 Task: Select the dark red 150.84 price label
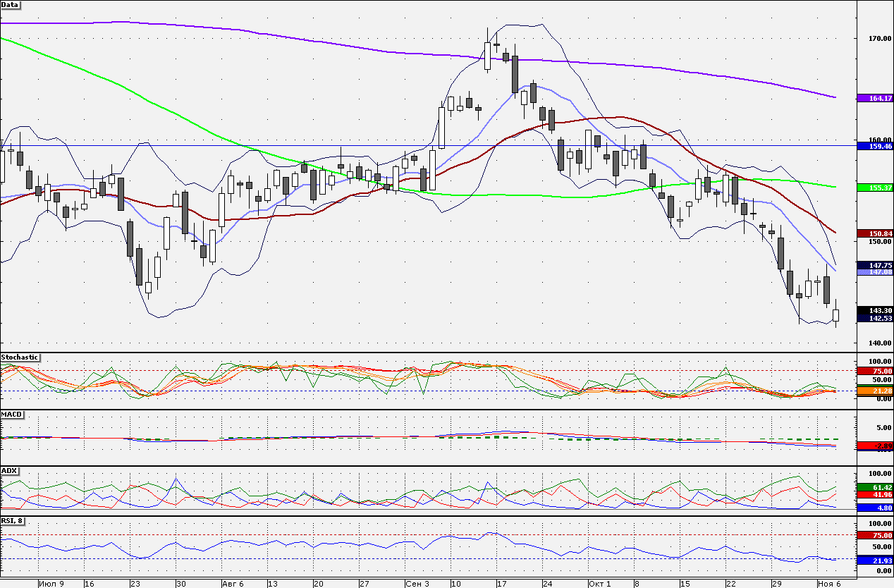pos(875,233)
